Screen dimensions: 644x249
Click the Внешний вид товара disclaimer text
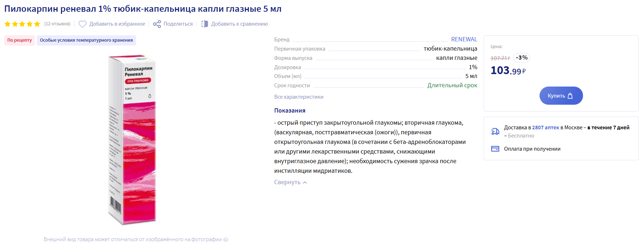[x=133, y=240]
